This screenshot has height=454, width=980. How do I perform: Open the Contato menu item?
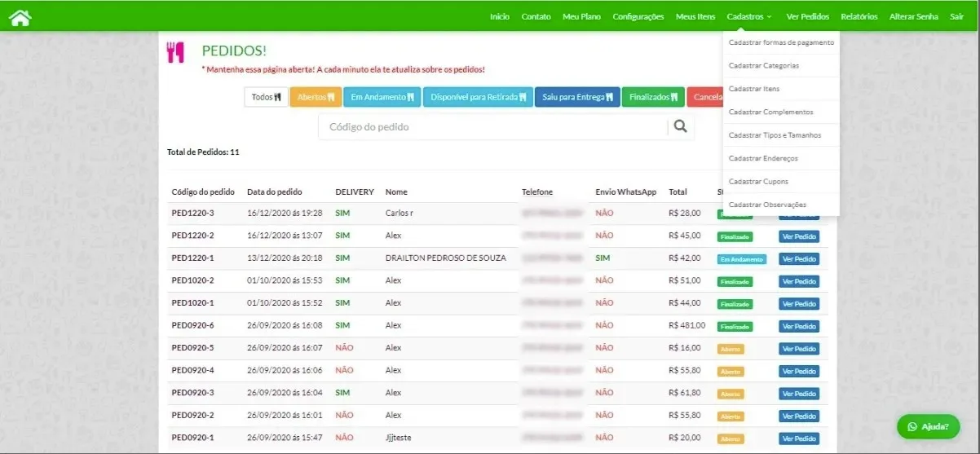pyautogui.click(x=536, y=16)
